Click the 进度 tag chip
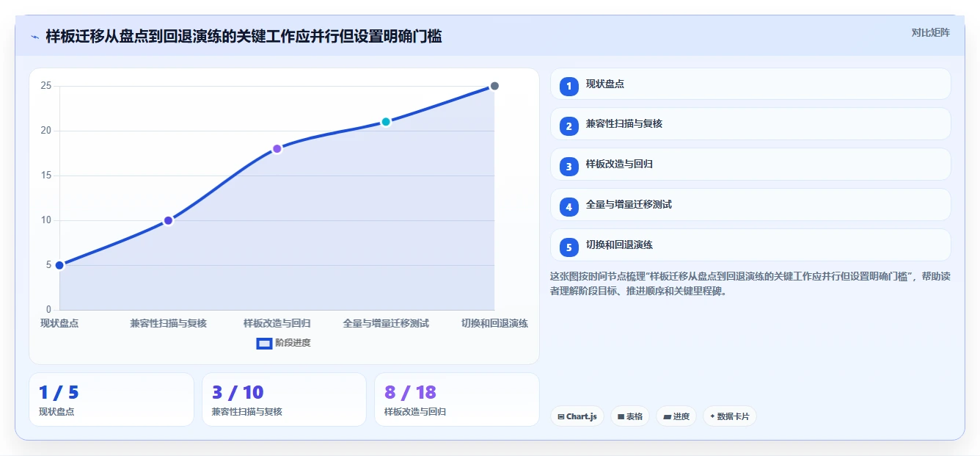Viewport: 980px width, 456px height. click(x=676, y=416)
